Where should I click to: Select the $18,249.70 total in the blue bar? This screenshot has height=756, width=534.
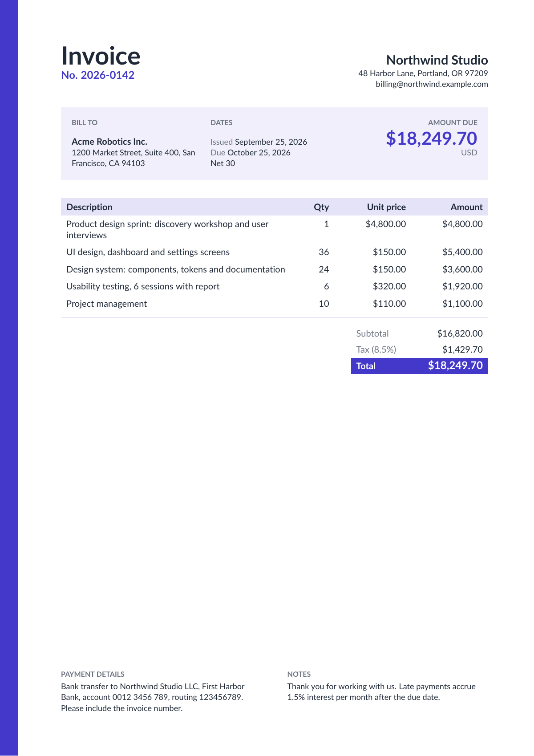pyautogui.click(x=455, y=366)
